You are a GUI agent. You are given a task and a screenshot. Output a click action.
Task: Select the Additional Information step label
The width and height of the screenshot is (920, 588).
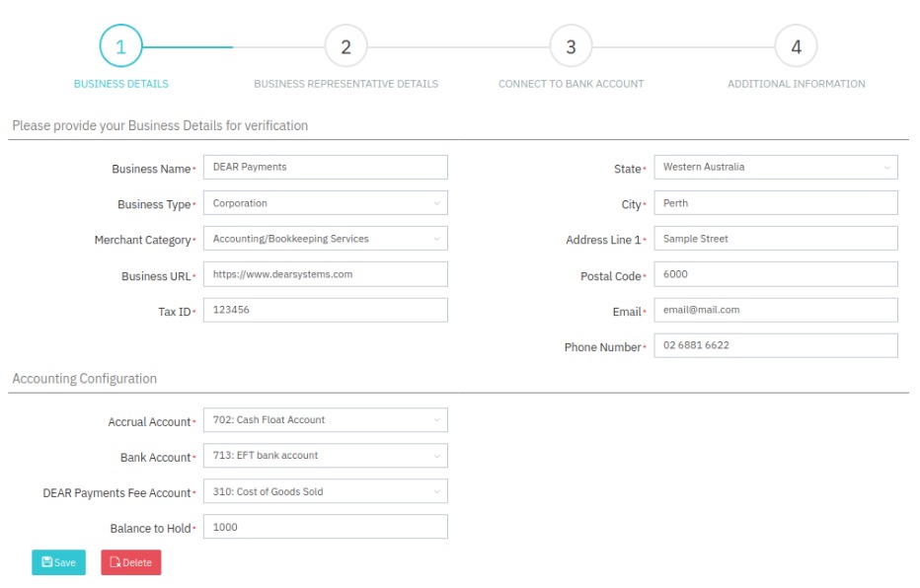pos(797,84)
